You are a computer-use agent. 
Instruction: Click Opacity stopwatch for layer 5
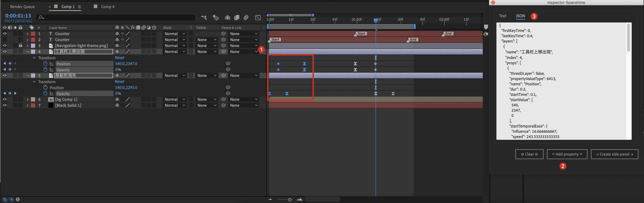45,93
